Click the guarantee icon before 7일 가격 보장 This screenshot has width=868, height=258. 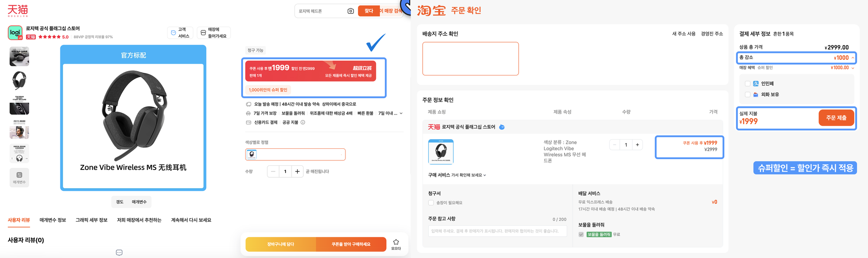point(249,113)
